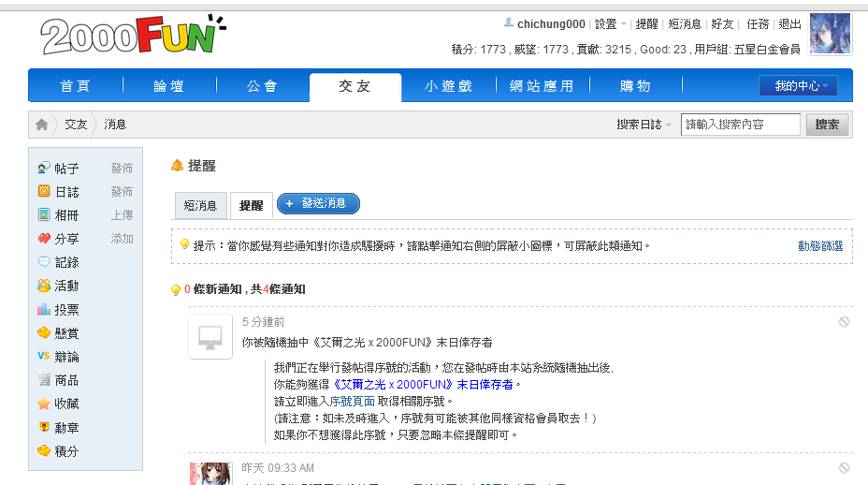Open 序號頁面 serial number link
Image resolution: width=868 pixels, height=485 pixels.
tap(352, 401)
